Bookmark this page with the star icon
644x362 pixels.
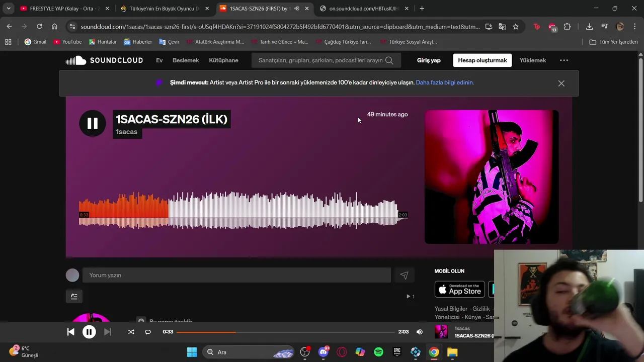coord(516,27)
